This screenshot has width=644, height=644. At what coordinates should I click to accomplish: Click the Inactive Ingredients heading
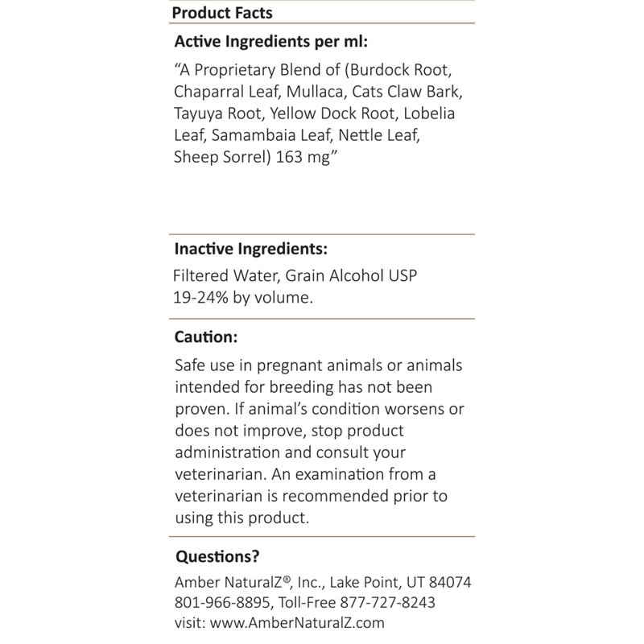(250, 249)
